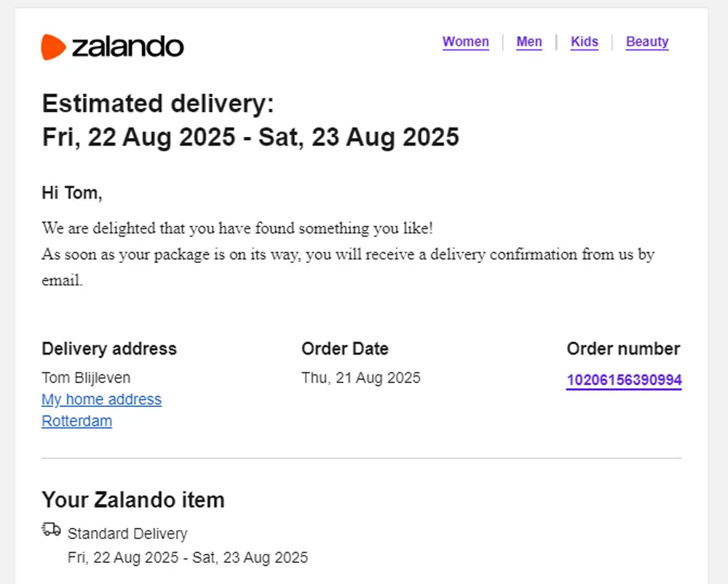728x584 pixels.
Task: Go to the Kids category
Action: pos(584,42)
